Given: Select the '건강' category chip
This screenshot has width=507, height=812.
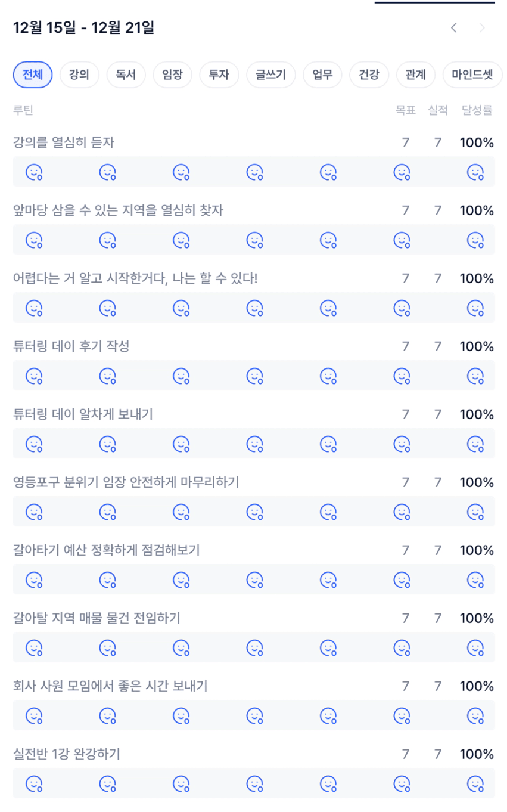Looking at the screenshot, I should click(x=369, y=75).
